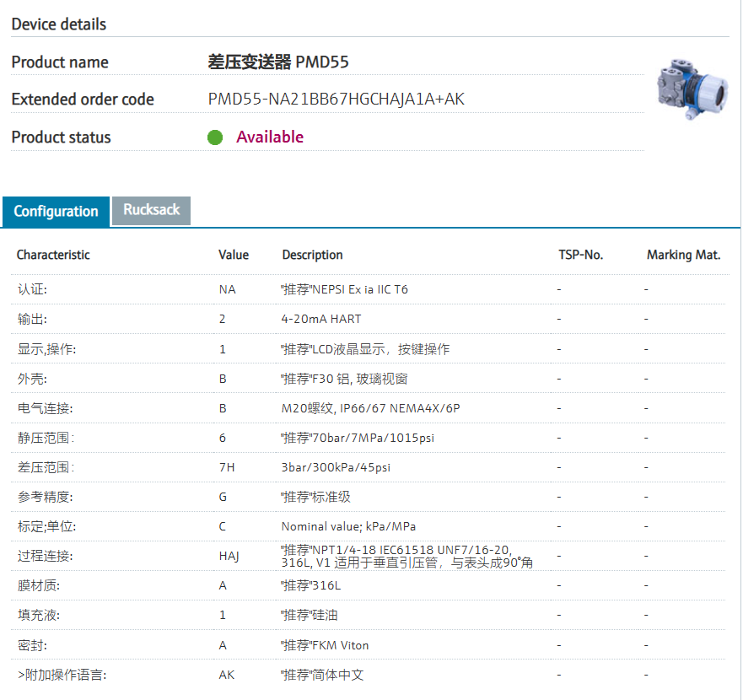This screenshot has width=743, height=700.
Task: Select the 认证 characteristic row label
Action: tap(33, 289)
